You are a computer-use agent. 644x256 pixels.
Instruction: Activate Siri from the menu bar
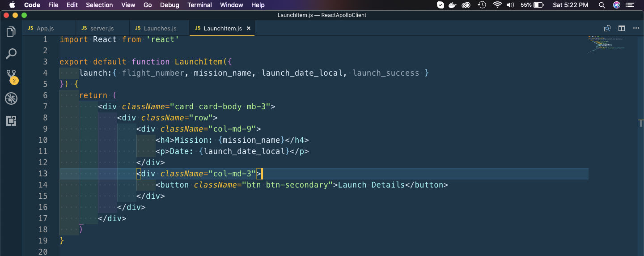tap(617, 5)
